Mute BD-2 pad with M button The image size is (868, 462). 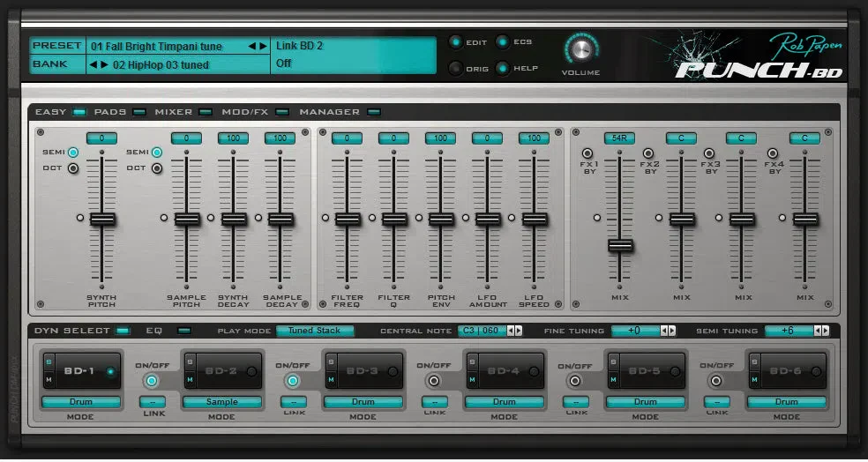coord(190,380)
